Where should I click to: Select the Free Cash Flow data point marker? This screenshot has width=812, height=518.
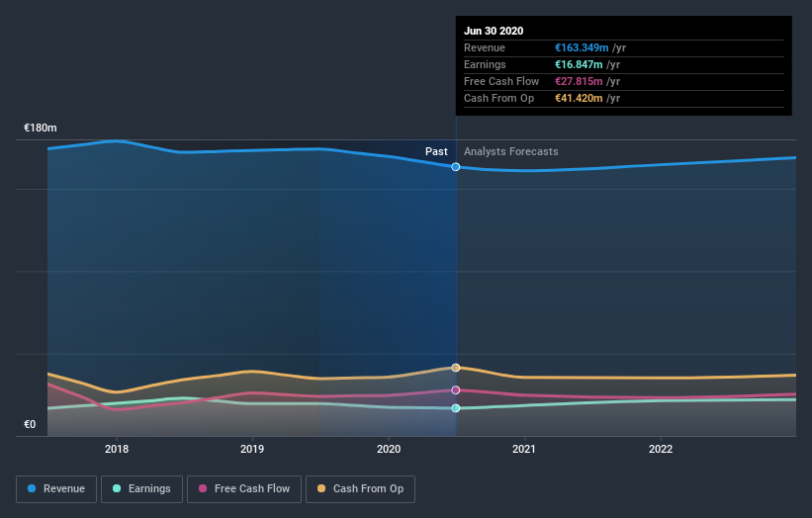pyautogui.click(x=456, y=390)
